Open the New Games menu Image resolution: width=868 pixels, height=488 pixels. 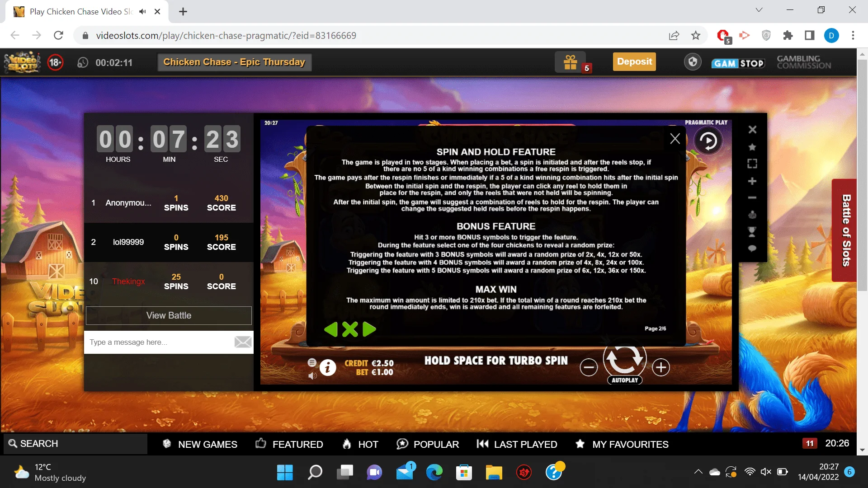(x=200, y=444)
